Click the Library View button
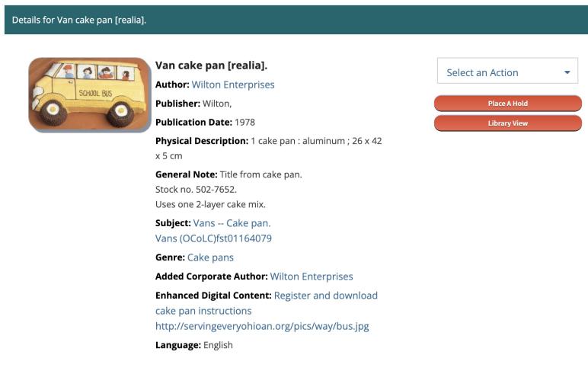Viewport: 588px width, 374px height. 508,123
